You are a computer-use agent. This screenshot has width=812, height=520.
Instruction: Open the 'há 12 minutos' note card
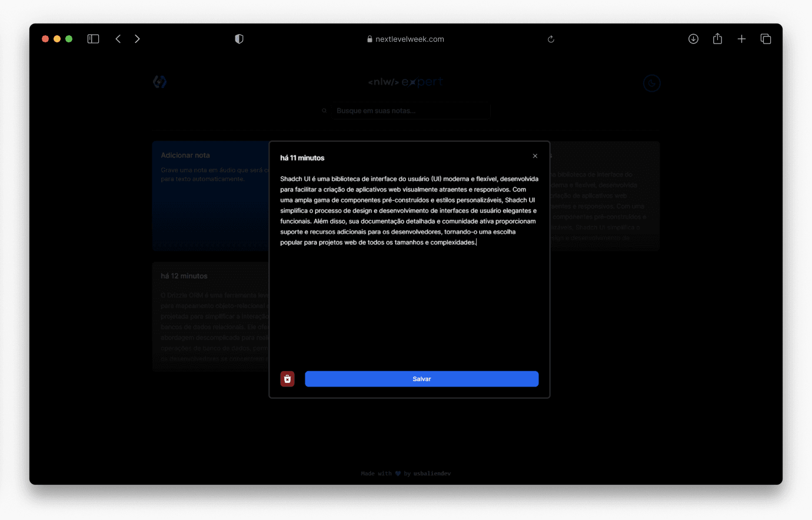pyautogui.click(x=211, y=316)
